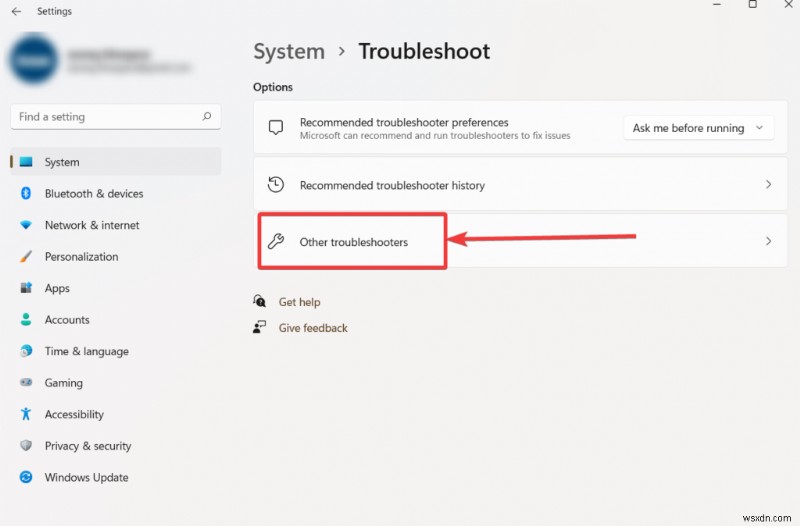Click the troubleshooter preferences chat icon
This screenshot has height=526, width=800.
click(276, 128)
